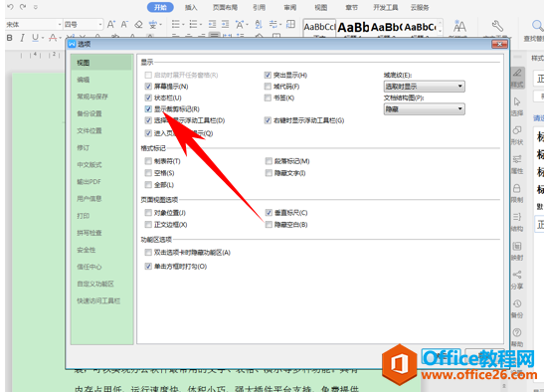Click the wrench text tools icon
This screenshot has height=392, width=544.
497,26
